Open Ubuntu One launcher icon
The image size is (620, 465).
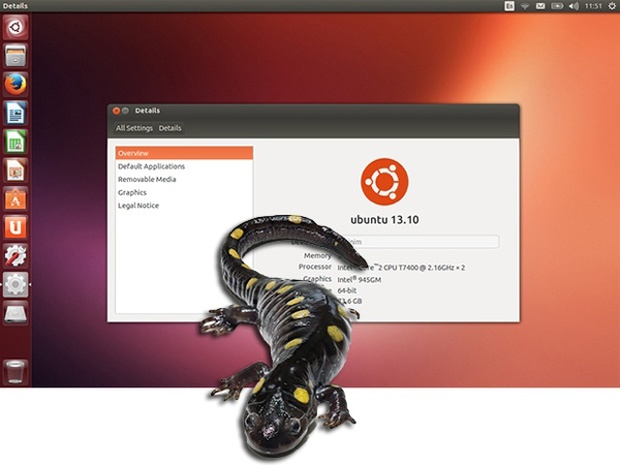[x=15, y=227]
